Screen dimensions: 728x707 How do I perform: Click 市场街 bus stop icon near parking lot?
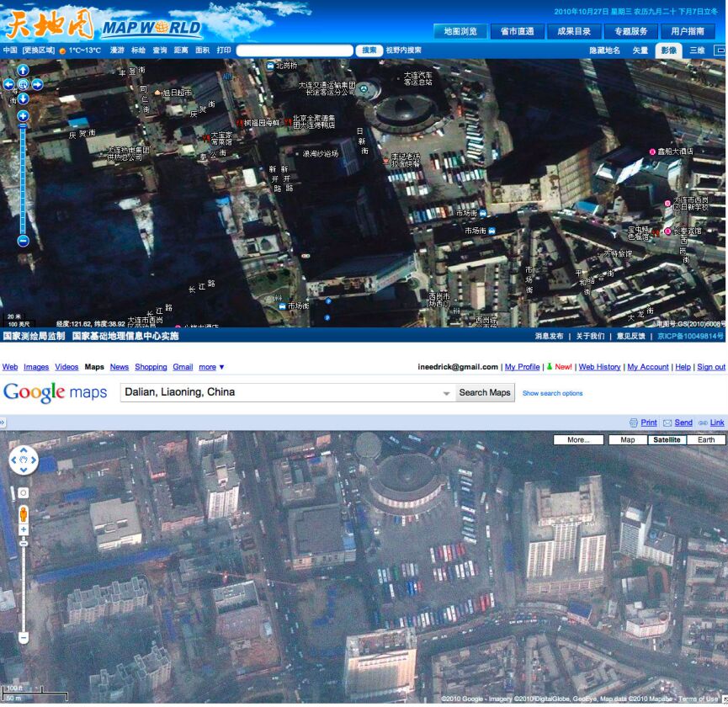coord(483,213)
